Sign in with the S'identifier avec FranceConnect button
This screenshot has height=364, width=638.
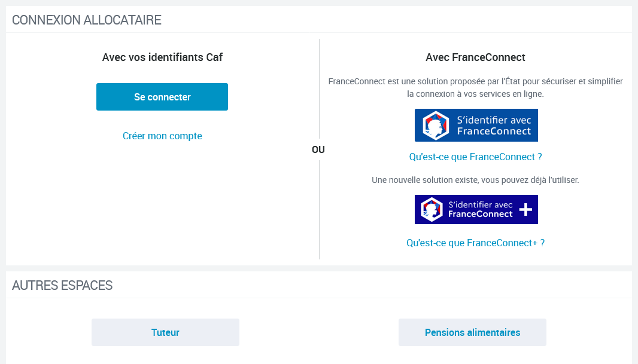pos(476,125)
